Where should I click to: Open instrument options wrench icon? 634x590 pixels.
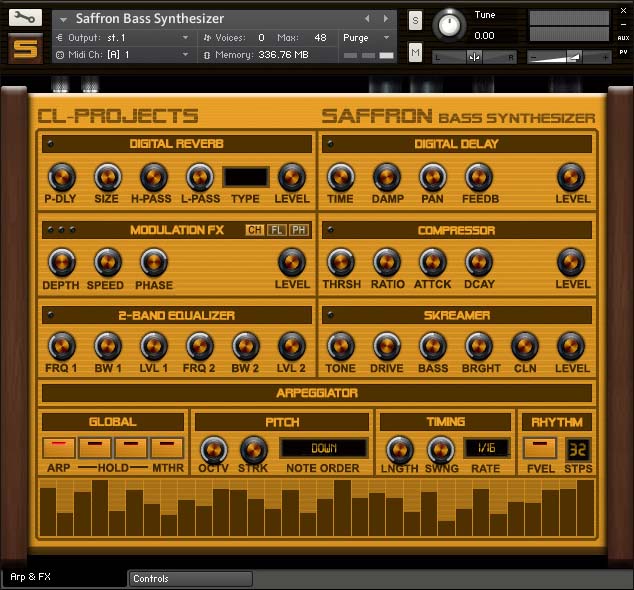click(x=25, y=17)
